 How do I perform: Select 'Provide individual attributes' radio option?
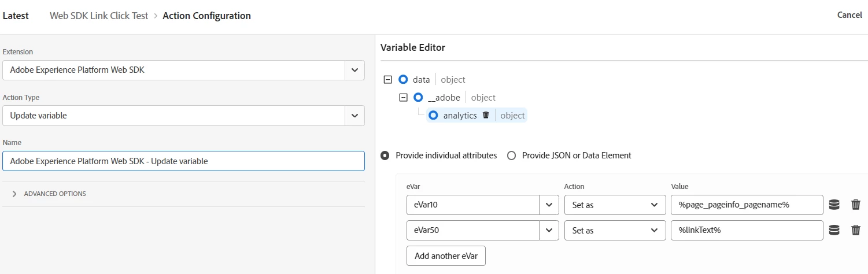tap(385, 155)
